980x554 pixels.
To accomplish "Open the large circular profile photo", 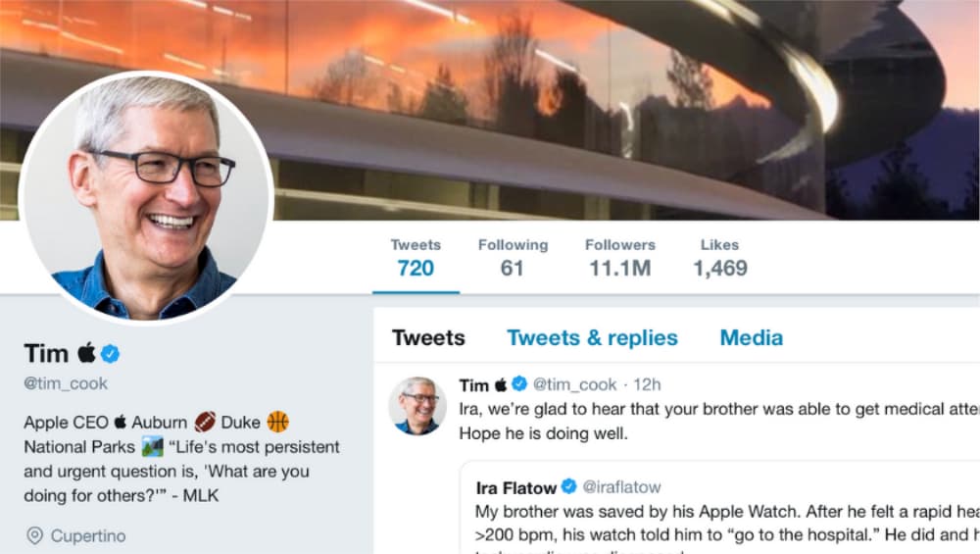I will point(146,198).
